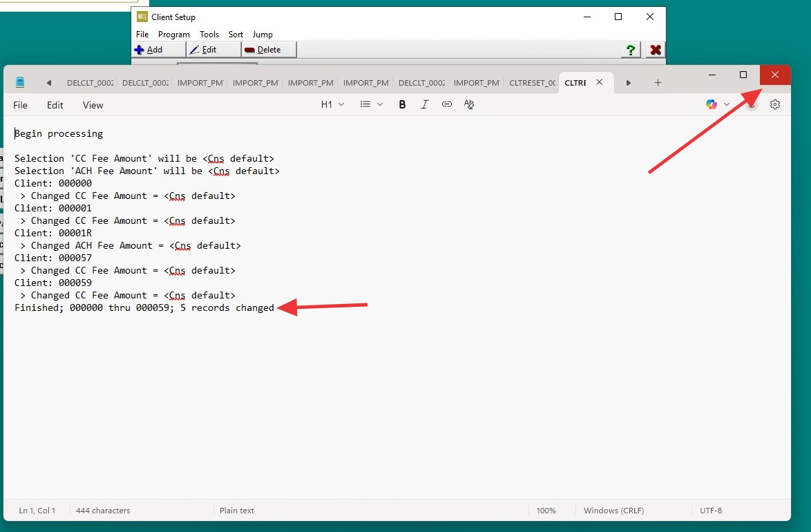Toggle bold formatting in Notepad

pyautogui.click(x=402, y=104)
